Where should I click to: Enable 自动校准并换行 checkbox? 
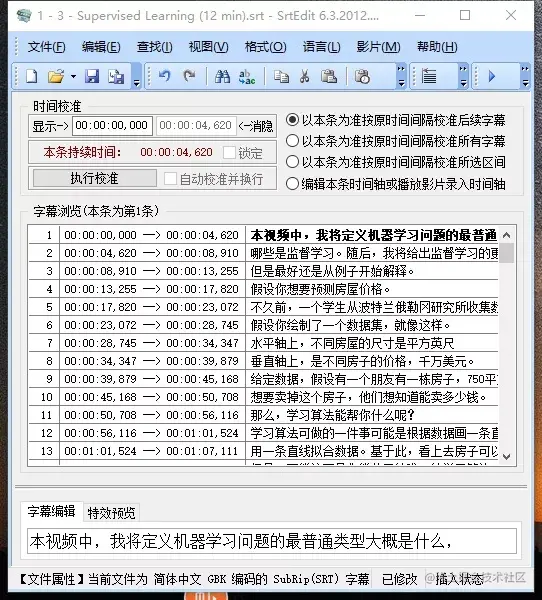[x=170, y=179]
